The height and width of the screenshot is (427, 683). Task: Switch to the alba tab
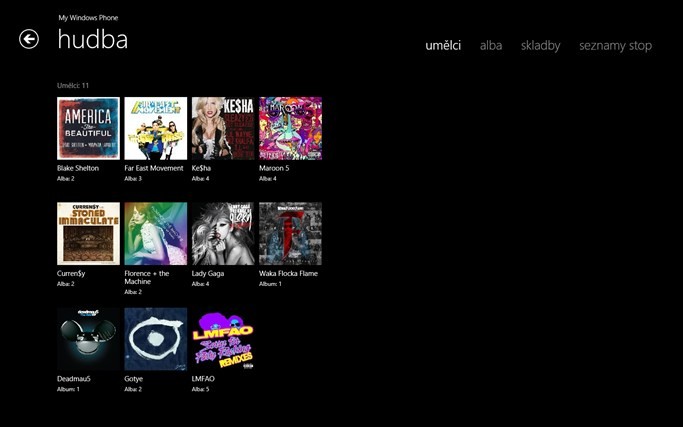pos(490,46)
